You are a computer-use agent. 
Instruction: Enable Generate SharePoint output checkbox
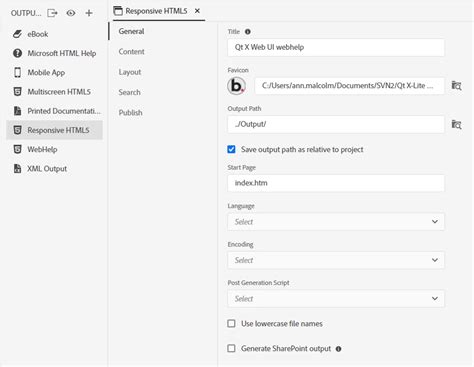click(231, 349)
